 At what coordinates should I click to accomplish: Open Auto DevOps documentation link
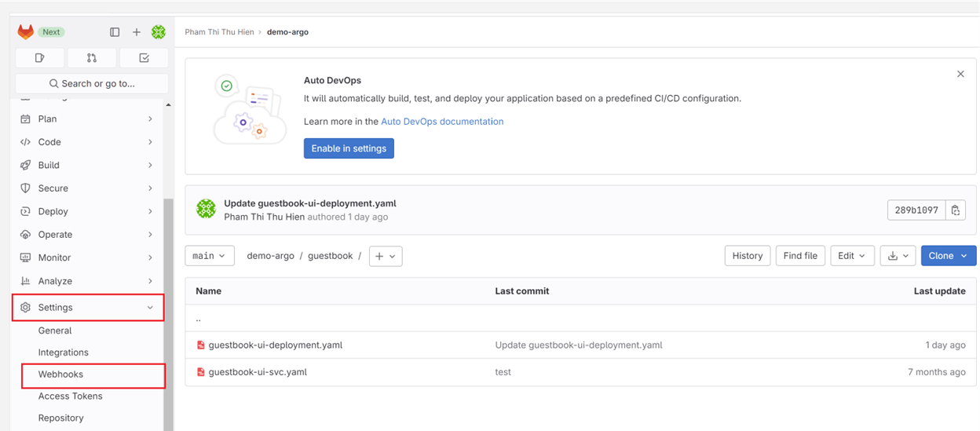pyautogui.click(x=442, y=122)
